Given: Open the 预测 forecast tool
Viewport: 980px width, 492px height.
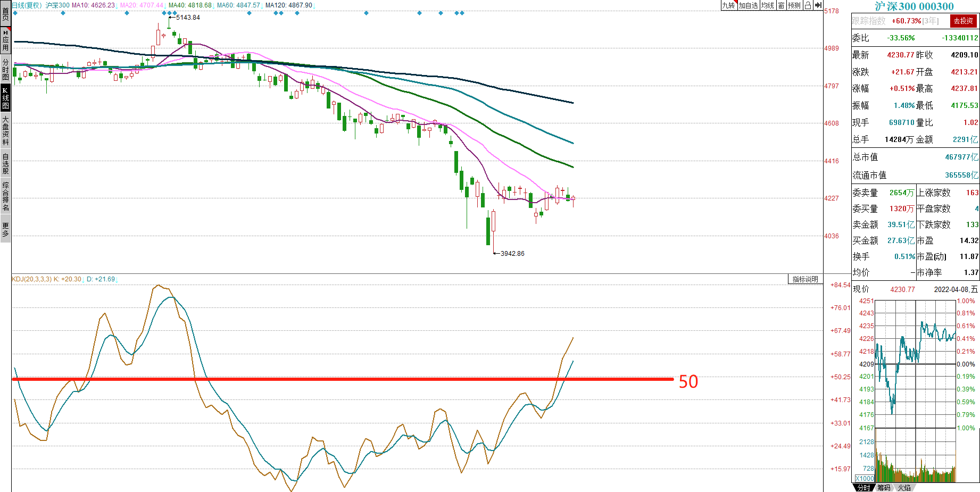Looking at the screenshot, I should 794,5.
